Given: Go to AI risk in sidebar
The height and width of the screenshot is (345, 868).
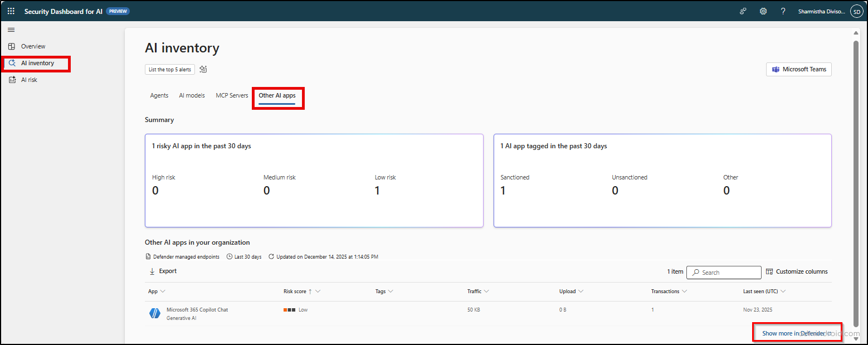Looking at the screenshot, I should pyautogui.click(x=29, y=80).
